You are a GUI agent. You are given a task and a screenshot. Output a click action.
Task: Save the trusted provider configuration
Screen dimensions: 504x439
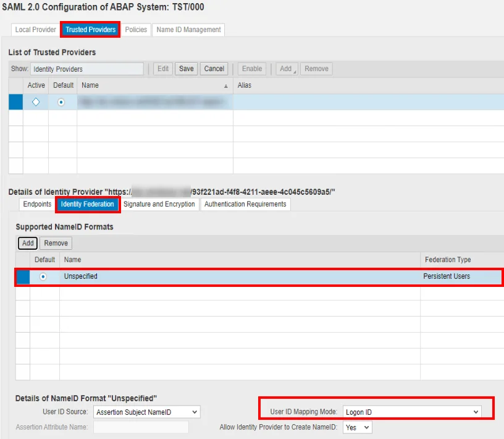[186, 69]
